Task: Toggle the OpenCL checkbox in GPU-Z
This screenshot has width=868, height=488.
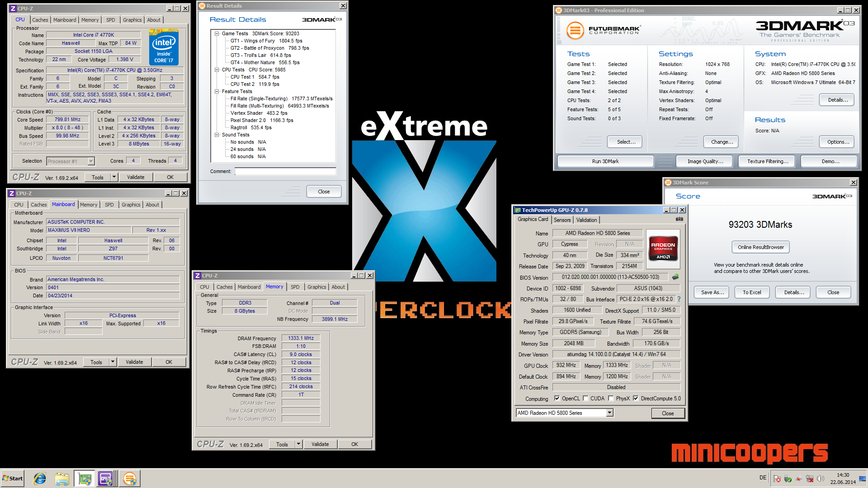Action: tap(557, 398)
